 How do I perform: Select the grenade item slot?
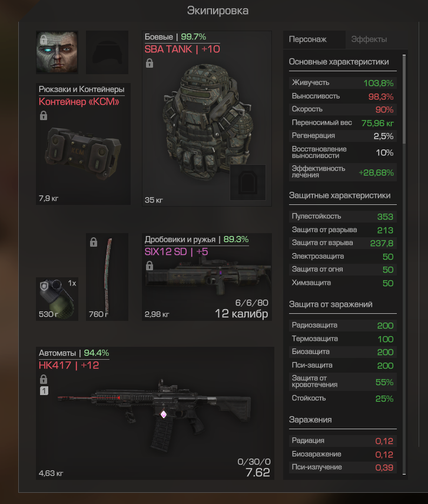tap(57, 299)
